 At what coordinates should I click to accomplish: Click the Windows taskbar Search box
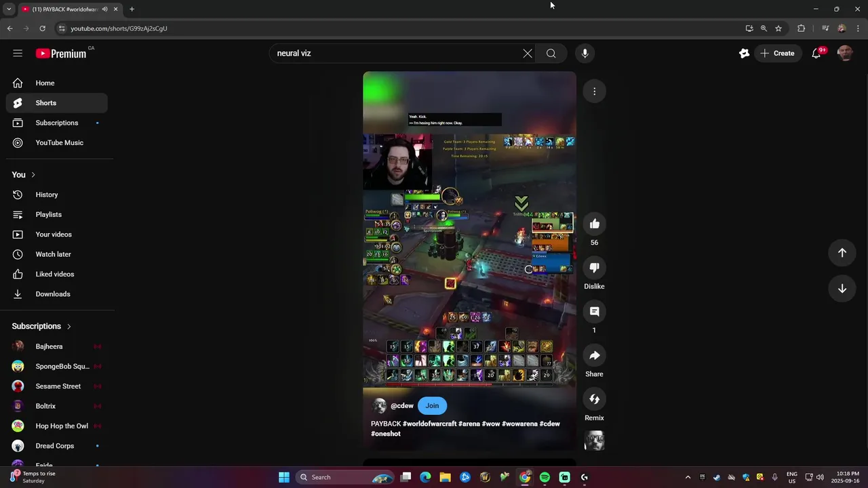tap(346, 477)
